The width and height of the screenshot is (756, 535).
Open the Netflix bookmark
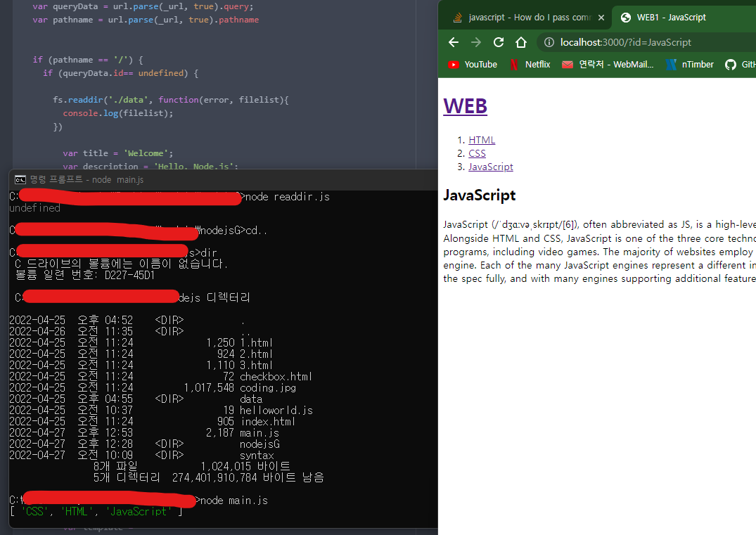click(x=530, y=65)
